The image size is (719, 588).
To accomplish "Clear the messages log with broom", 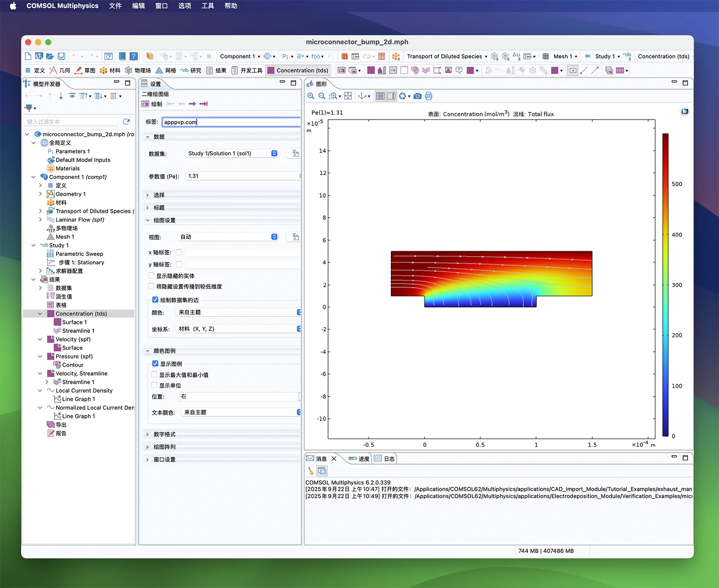I will tap(311, 471).
